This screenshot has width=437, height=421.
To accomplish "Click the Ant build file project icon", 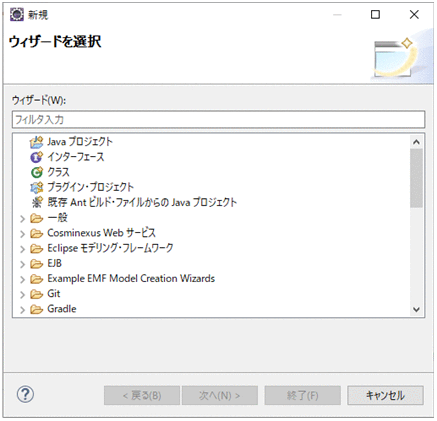I will pyautogui.click(x=37, y=202).
